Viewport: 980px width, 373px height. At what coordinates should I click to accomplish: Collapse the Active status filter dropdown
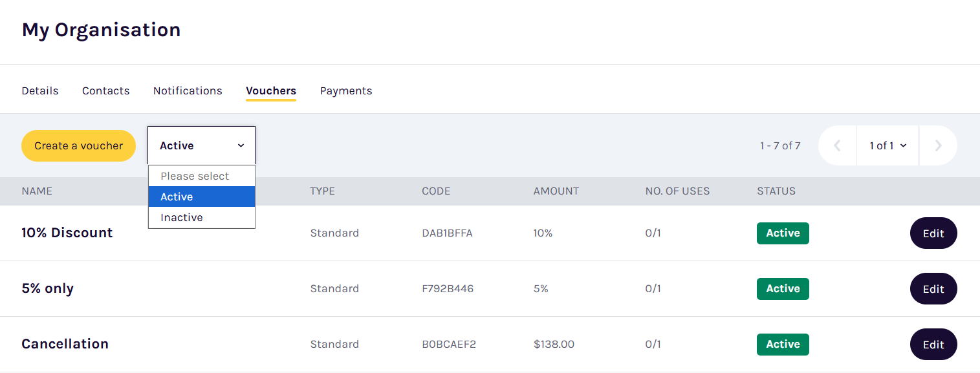pyautogui.click(x=201, y=146)
